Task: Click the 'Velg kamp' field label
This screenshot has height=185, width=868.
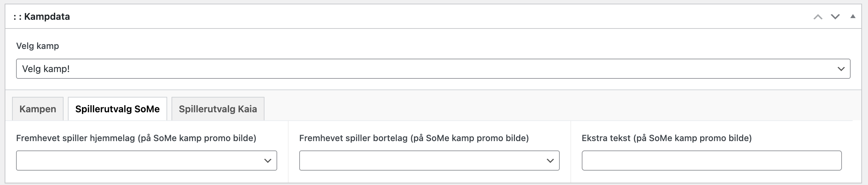Action: [x=37, y=46]
